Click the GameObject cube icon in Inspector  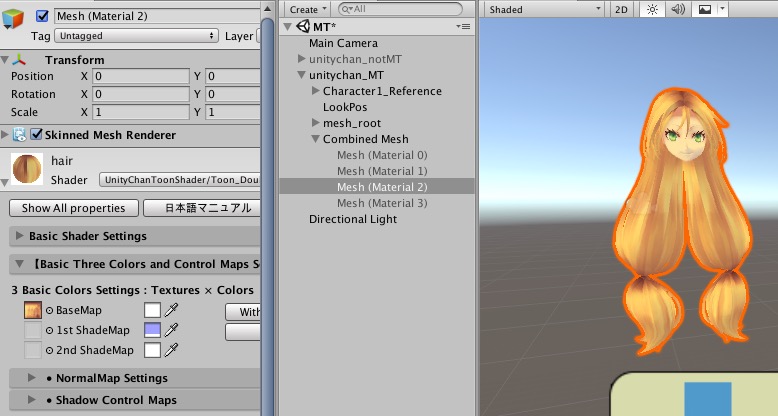(x=13, y=18)
